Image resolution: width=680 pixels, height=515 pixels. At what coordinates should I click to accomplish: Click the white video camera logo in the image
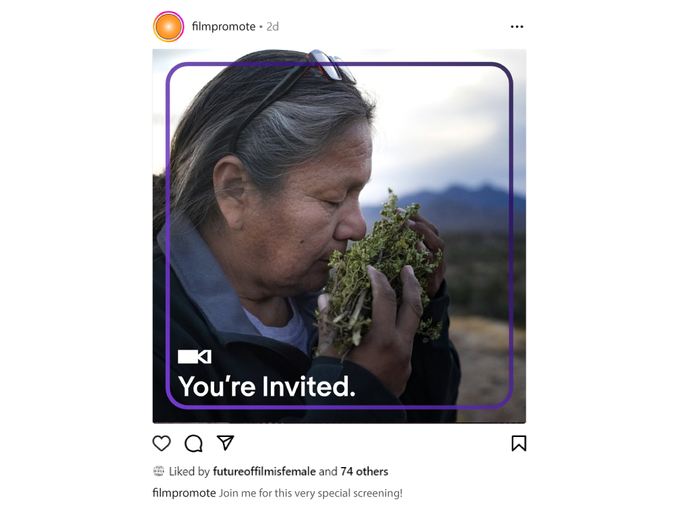tap(194, 357)
